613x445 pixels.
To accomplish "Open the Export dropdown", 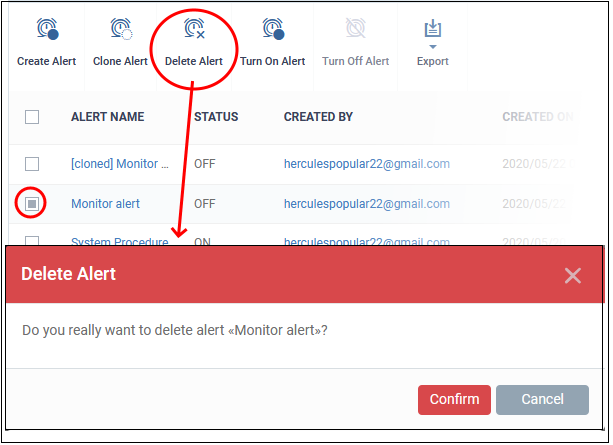I will coord(432,40).
